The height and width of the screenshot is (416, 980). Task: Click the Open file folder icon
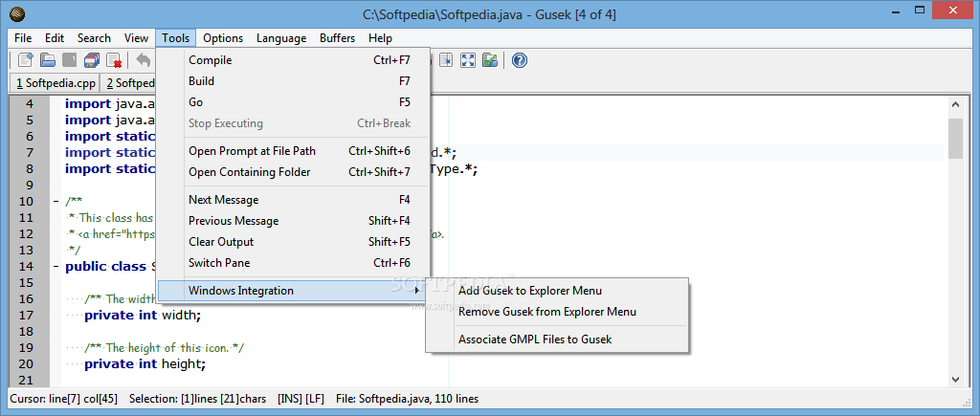pos(48,60)
